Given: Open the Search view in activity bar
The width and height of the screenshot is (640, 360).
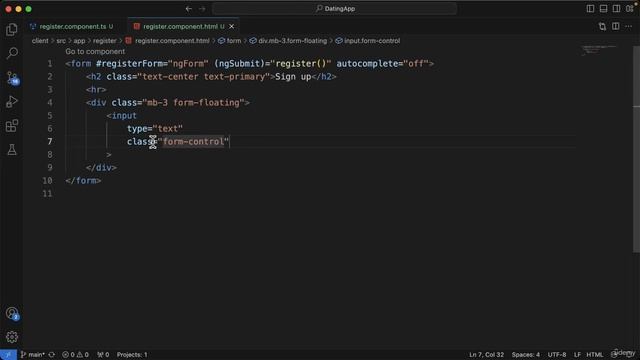Looking at the screenshot, I should 12,53.
